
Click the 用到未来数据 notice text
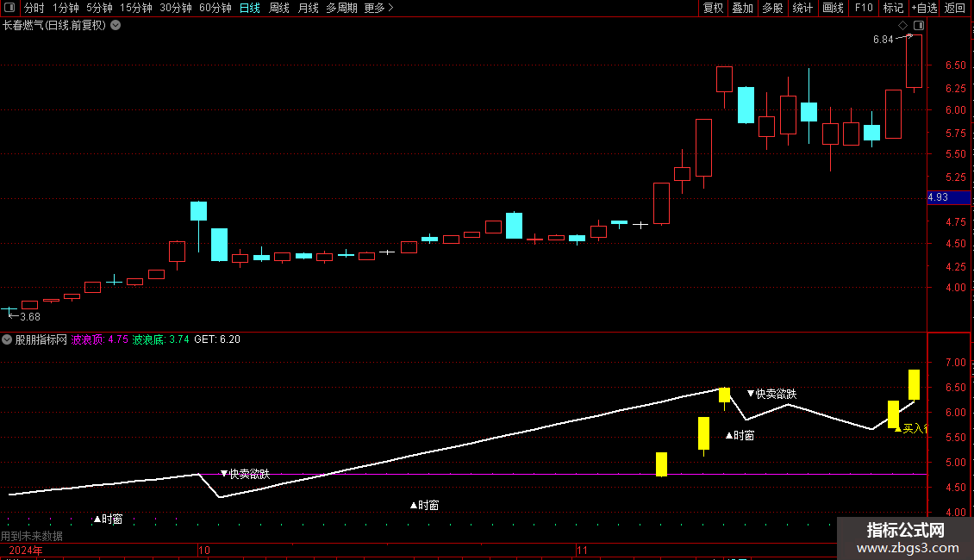(32, 536)
